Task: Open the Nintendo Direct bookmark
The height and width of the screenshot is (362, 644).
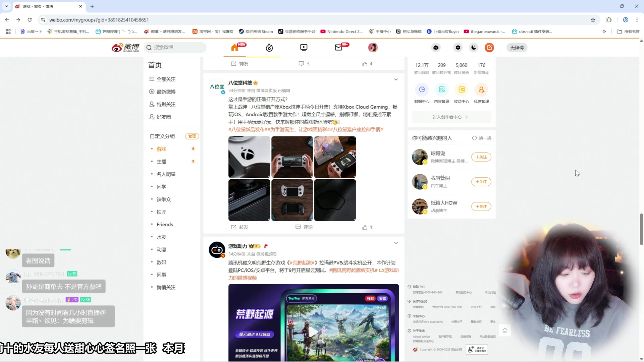Action: pyautogui.click(x=342, y=32)
